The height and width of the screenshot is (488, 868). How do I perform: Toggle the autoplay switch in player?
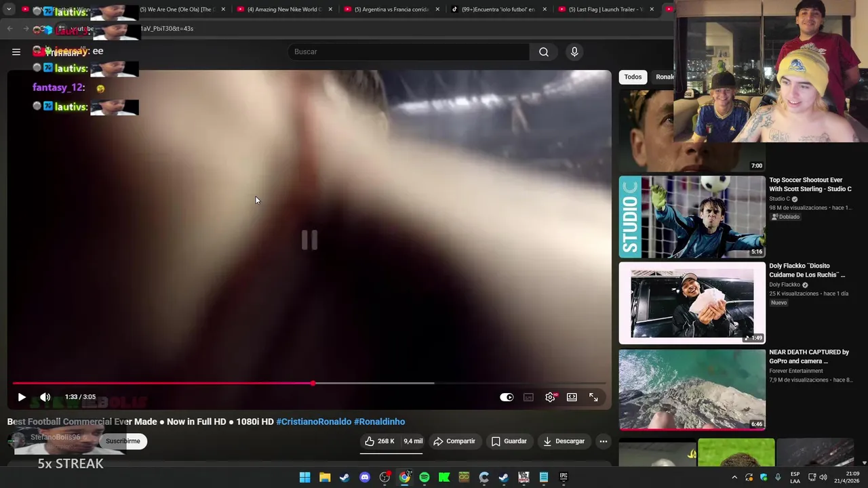[x=507, y=397]
